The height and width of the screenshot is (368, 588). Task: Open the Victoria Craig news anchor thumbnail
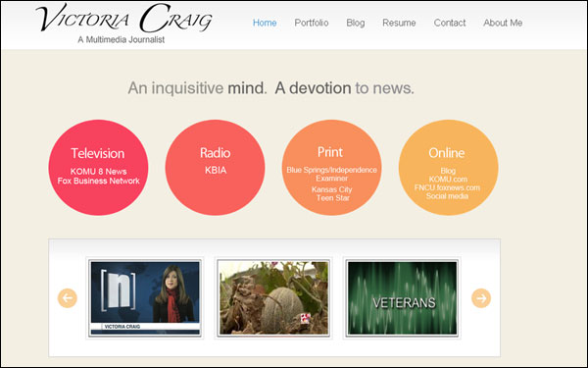point(145,298)
